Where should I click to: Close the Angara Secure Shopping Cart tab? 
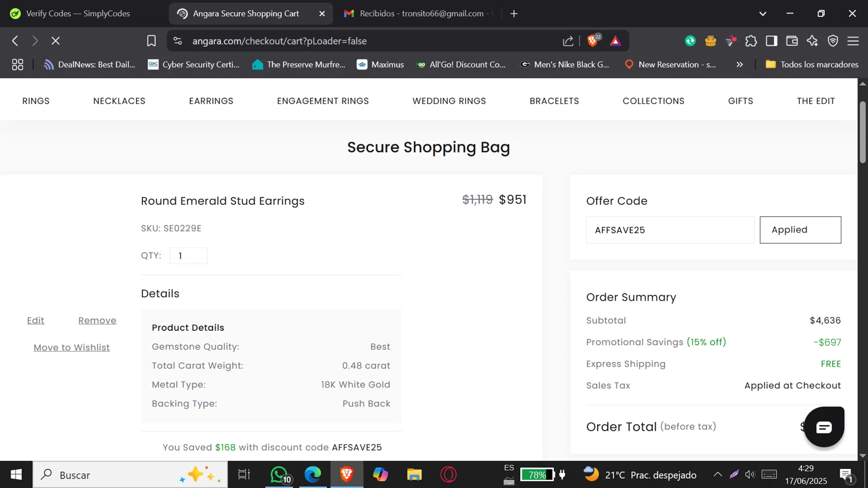(x=322, y=13)
